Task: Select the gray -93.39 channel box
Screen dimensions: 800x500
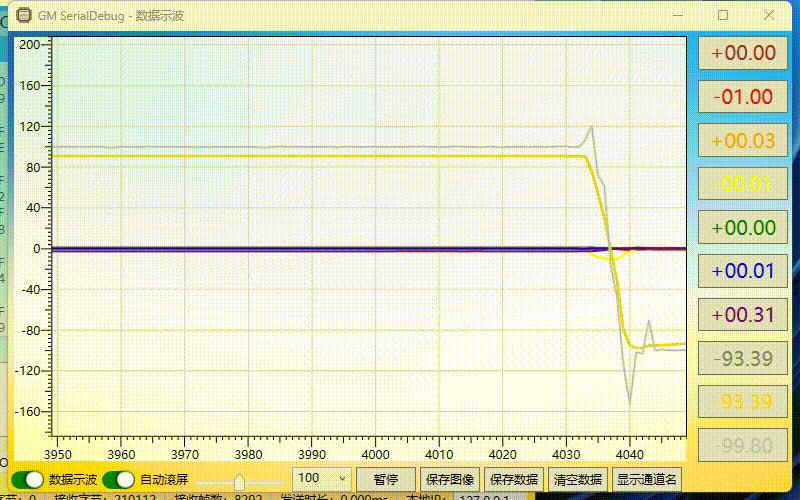Action: click(x=743, y=359)
